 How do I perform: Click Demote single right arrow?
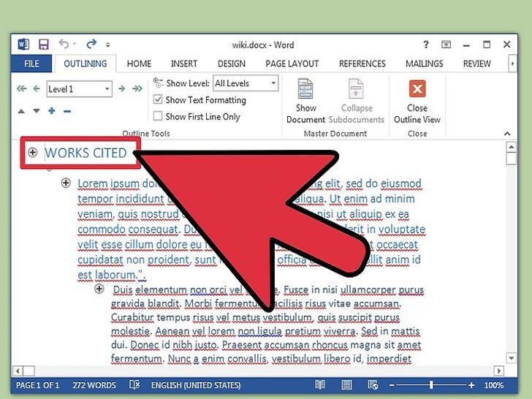pos(122,89)
